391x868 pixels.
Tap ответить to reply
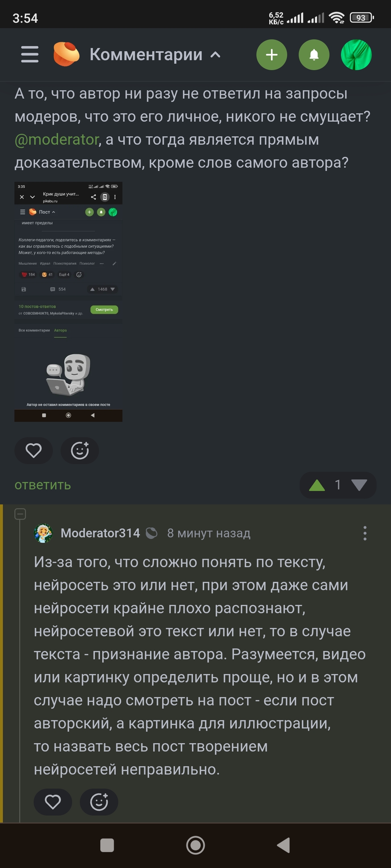[x=43, y=485]
